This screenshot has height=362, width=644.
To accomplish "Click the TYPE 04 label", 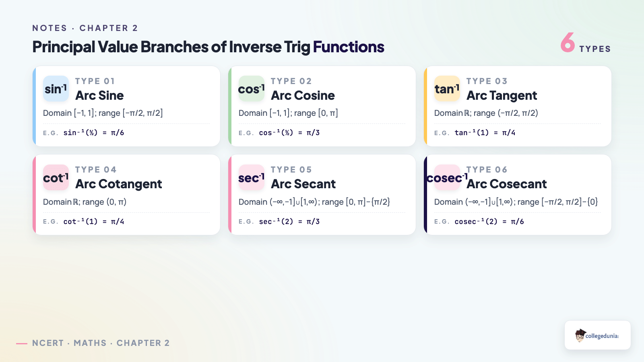I will point(96,170).
